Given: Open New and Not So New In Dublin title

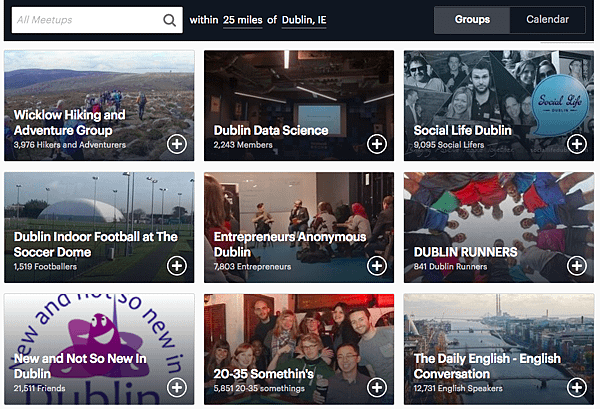Looking at the screenshot, I should pyautogui.click(x=80, y=366).
